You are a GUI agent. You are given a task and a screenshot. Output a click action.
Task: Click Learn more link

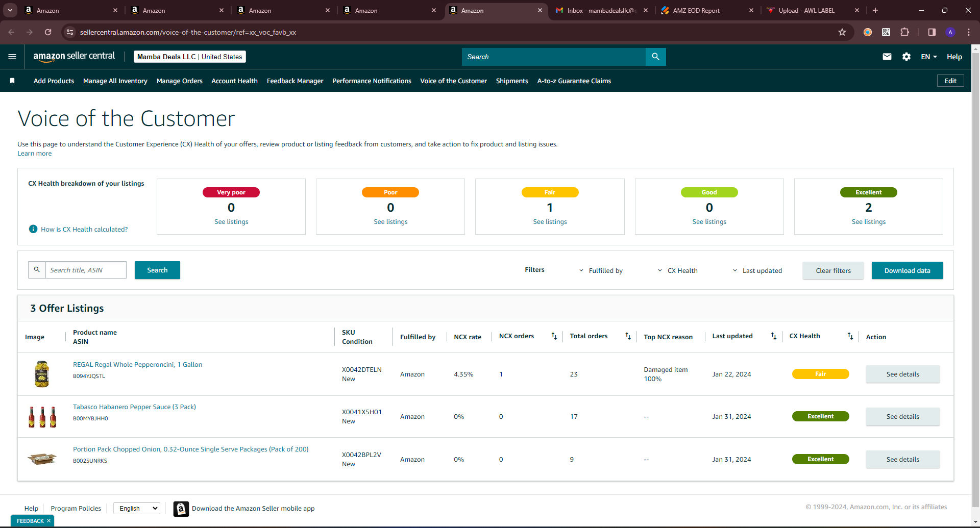click(x=35, y=154)
